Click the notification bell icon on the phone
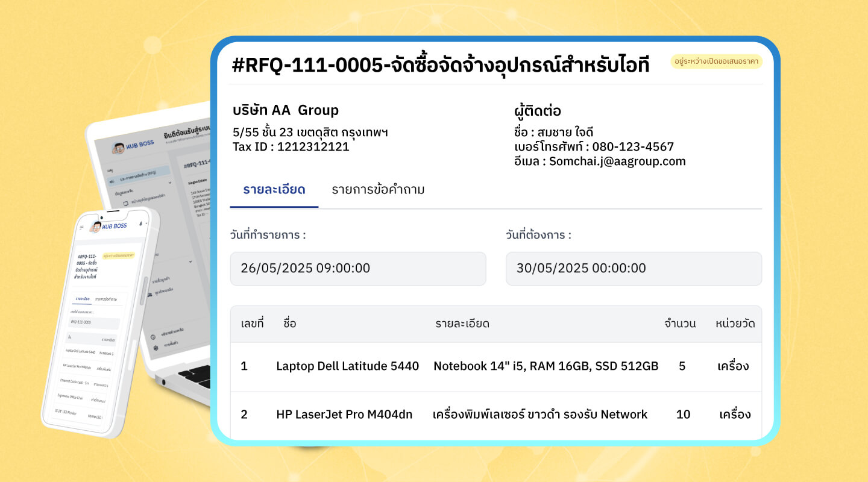This screenshot has width=868, height=482. [140, 224]
